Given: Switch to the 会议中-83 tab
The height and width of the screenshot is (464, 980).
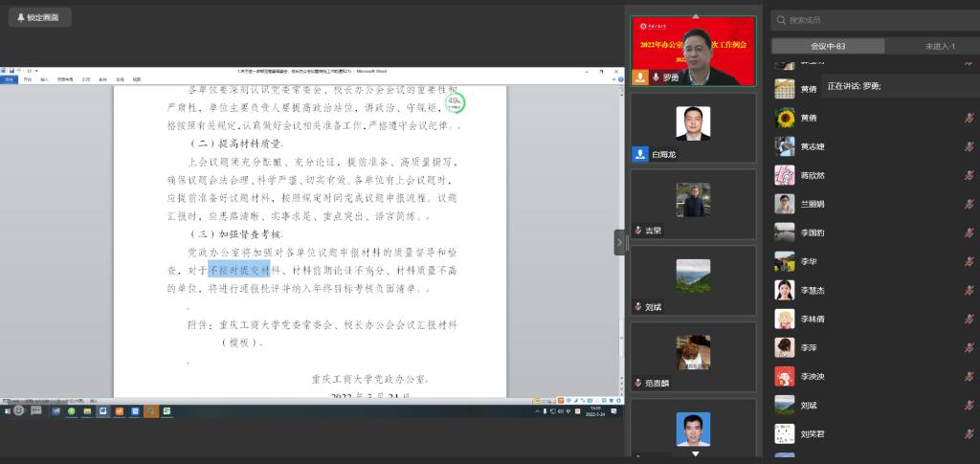Looking at the screenshot, I should [828, 46].
